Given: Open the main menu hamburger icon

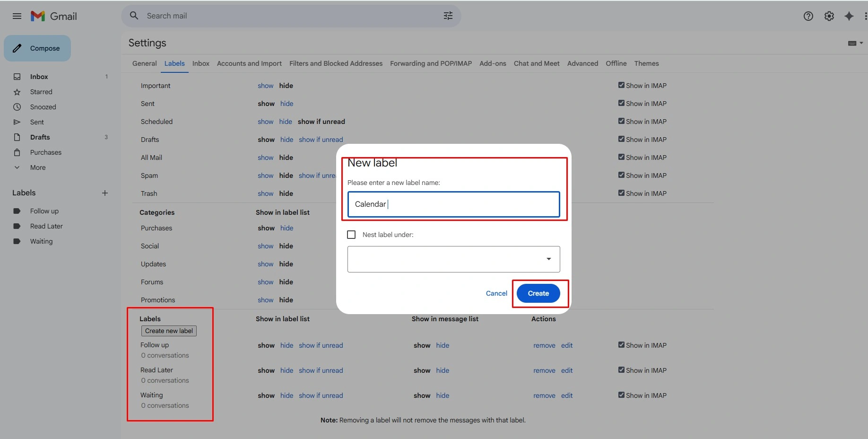Looking at the screenshot, I should 17,16.
